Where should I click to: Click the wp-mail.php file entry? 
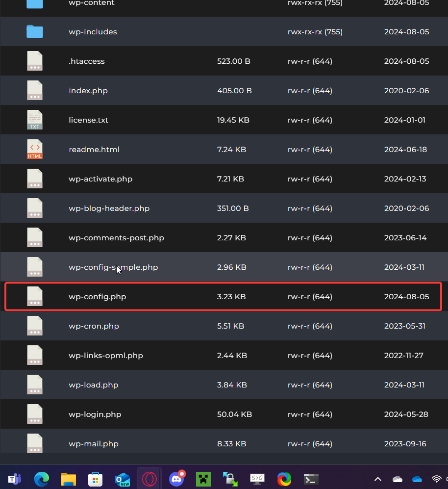(94, 444)
